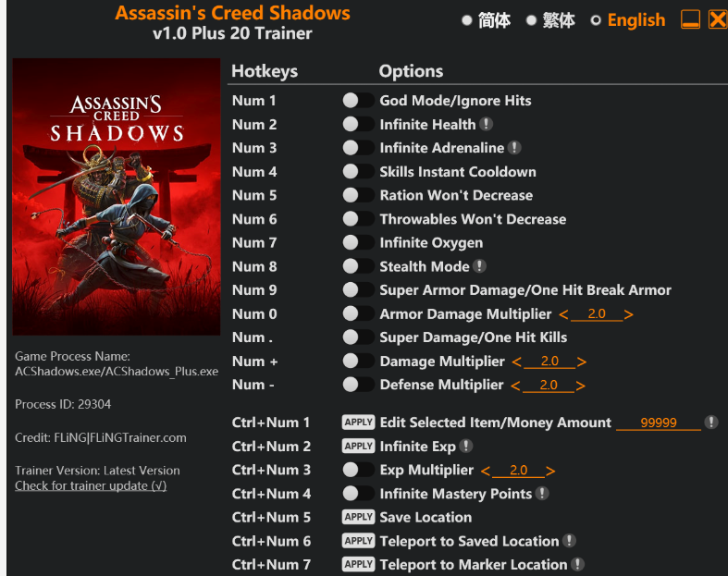Close the trainer with the X icon
Screen dimensions: 728x576
pos(718,20)
